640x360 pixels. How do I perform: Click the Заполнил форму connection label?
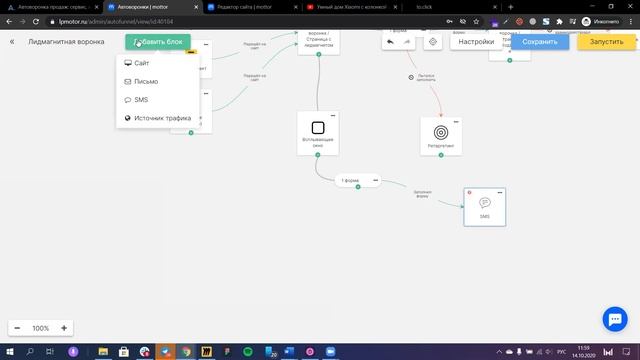coord(422,194)
